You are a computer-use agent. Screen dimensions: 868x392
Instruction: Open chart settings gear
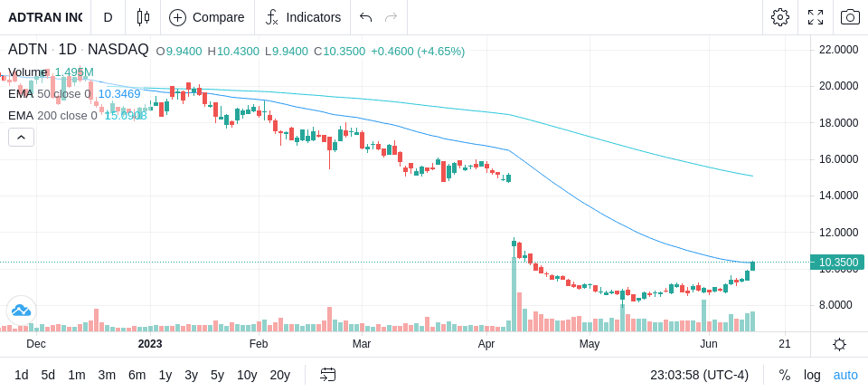point(780,17)
